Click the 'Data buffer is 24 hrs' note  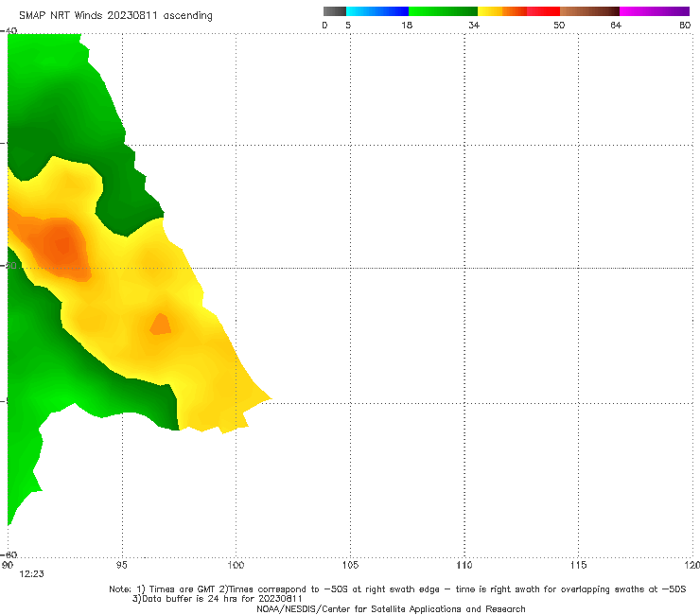(x=218, y=599)
